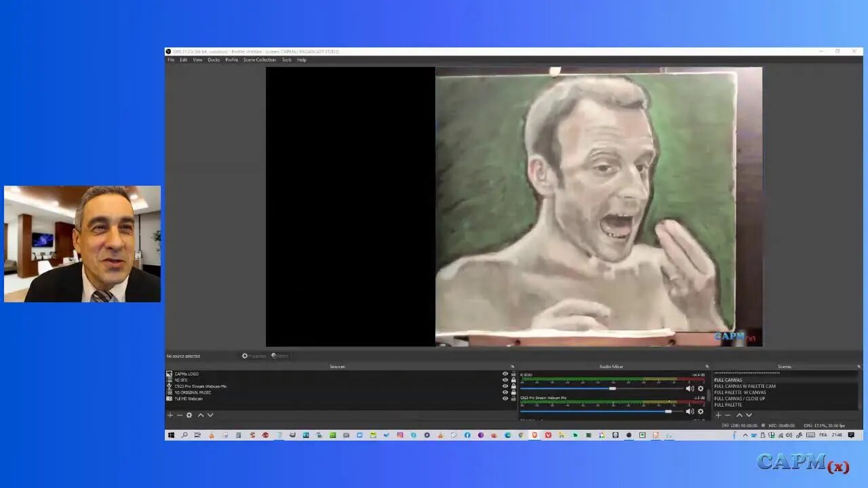Open the Docks menu

coord(214,60)
